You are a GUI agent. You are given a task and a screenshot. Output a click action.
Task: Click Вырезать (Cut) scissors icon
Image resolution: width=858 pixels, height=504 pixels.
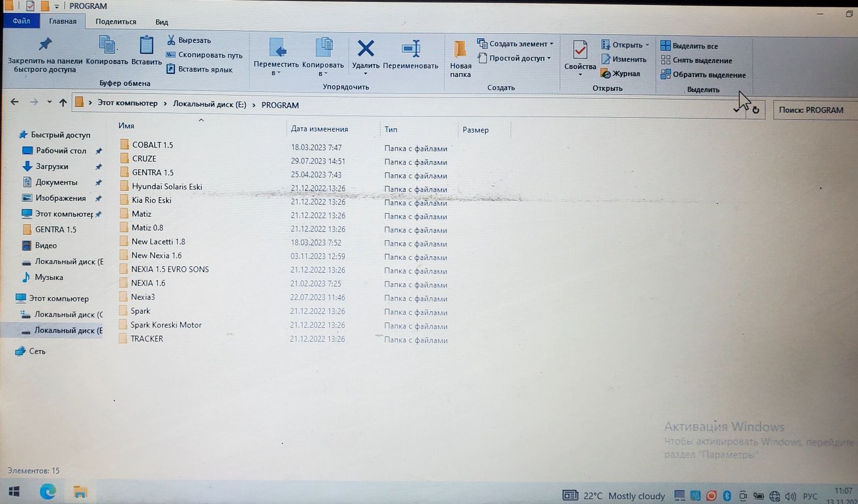click(x=171, y=40)
